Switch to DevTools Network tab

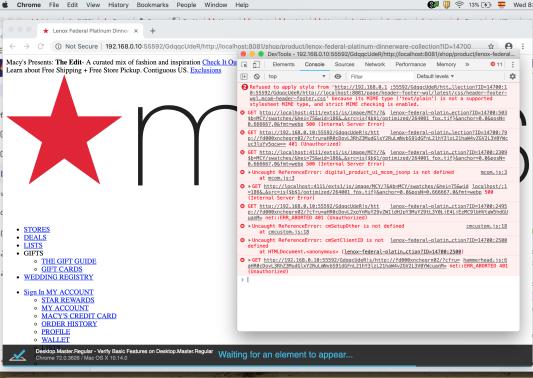[x=375, y=64]
